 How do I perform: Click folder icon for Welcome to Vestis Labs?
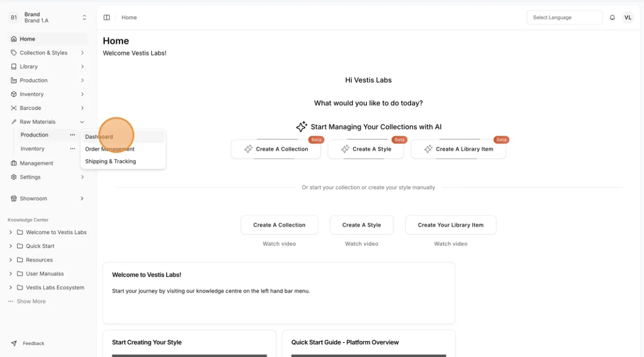click(20, 232)
